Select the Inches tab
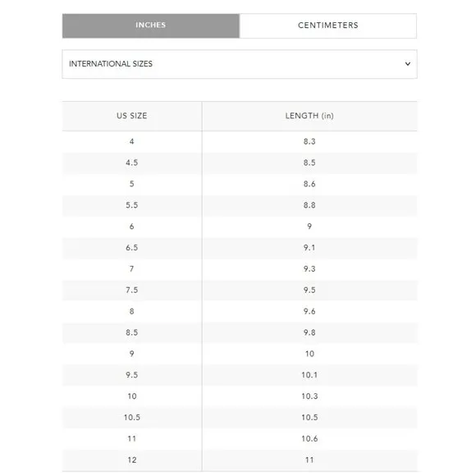 [151, 25]
